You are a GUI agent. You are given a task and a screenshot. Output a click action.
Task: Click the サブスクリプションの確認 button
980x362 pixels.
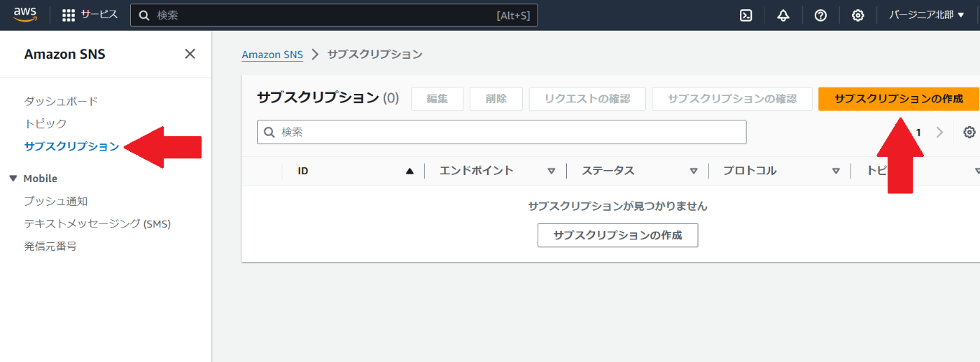click(732, 99)
